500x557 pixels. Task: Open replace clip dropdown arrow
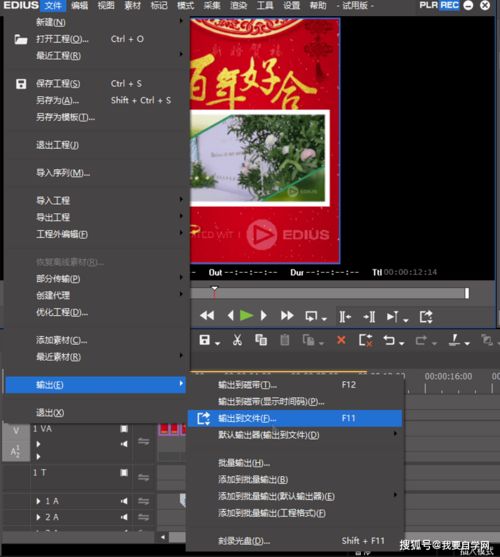(321, 343)
